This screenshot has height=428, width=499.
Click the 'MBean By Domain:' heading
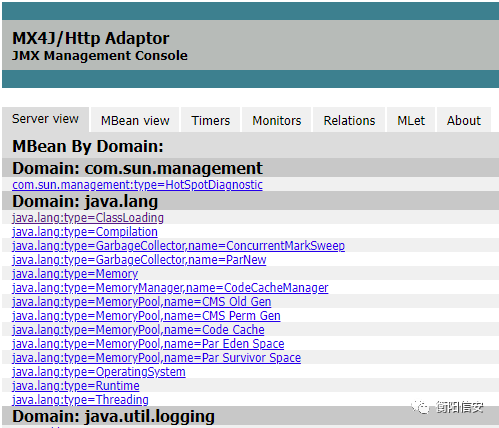88,146
